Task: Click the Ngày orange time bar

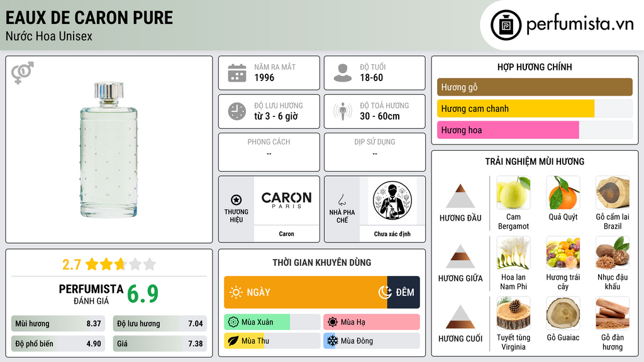Action: [x=306, y=292]
